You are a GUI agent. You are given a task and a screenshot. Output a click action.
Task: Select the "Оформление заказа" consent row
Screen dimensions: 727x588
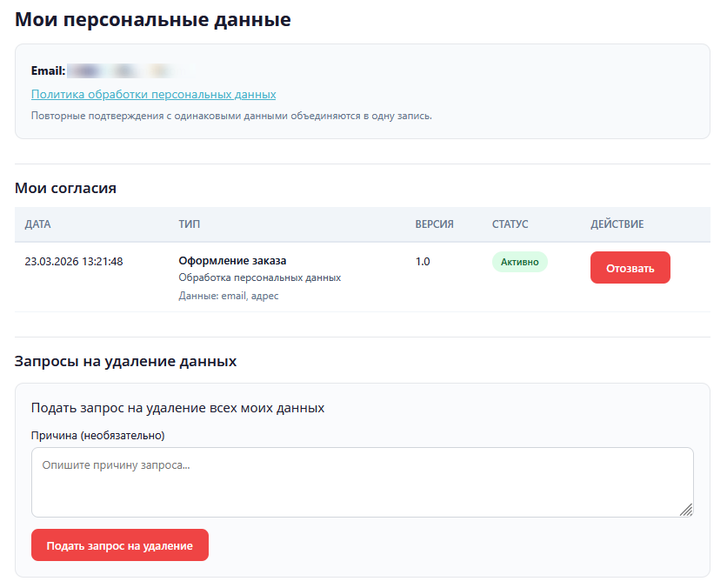(230, 262)
